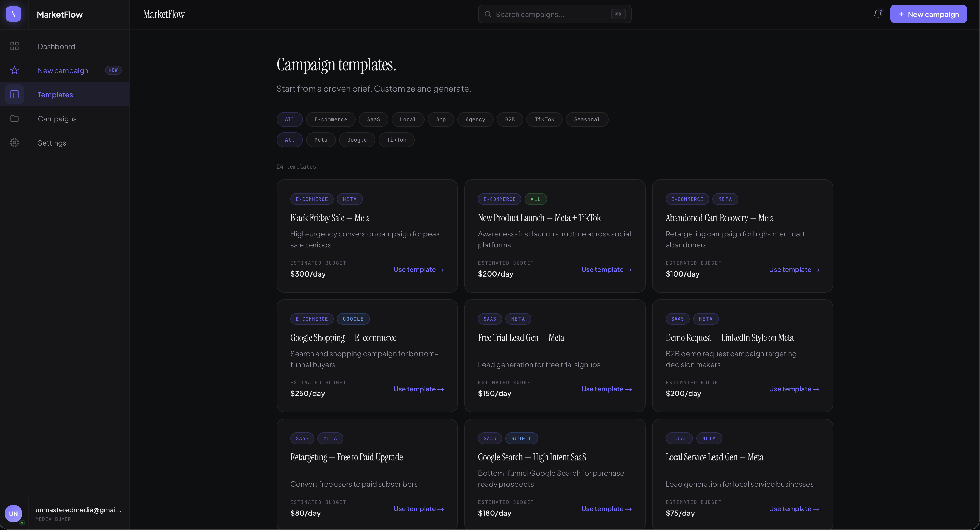
Task: Open Settings via the gear icon
Action: (15, 143)
